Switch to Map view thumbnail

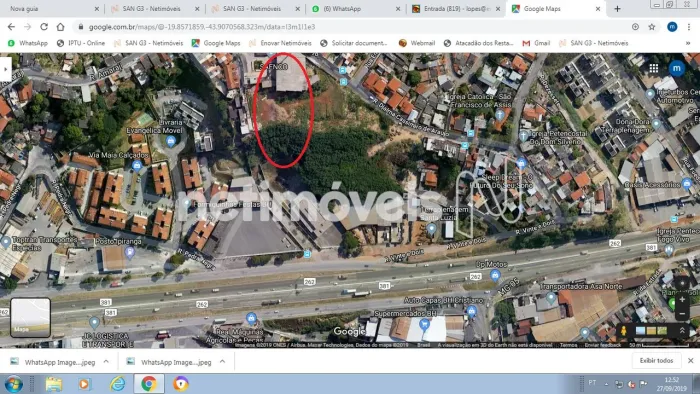(30, 318)
